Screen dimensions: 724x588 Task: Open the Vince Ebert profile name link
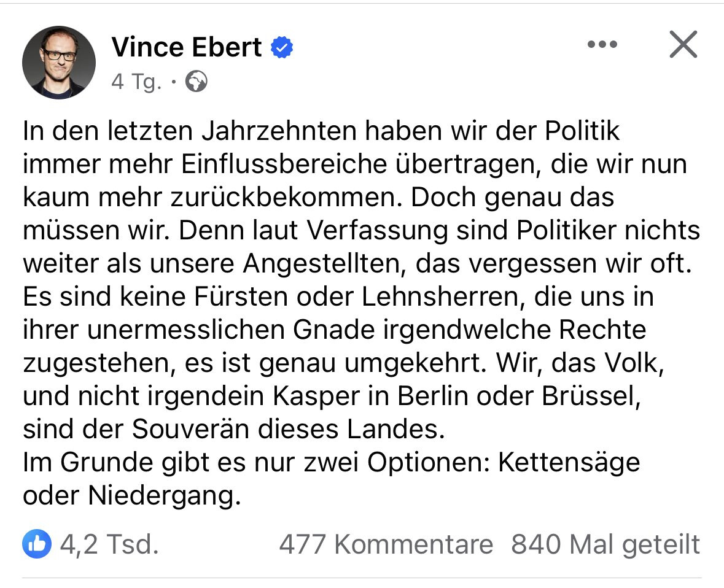[187, 47]
